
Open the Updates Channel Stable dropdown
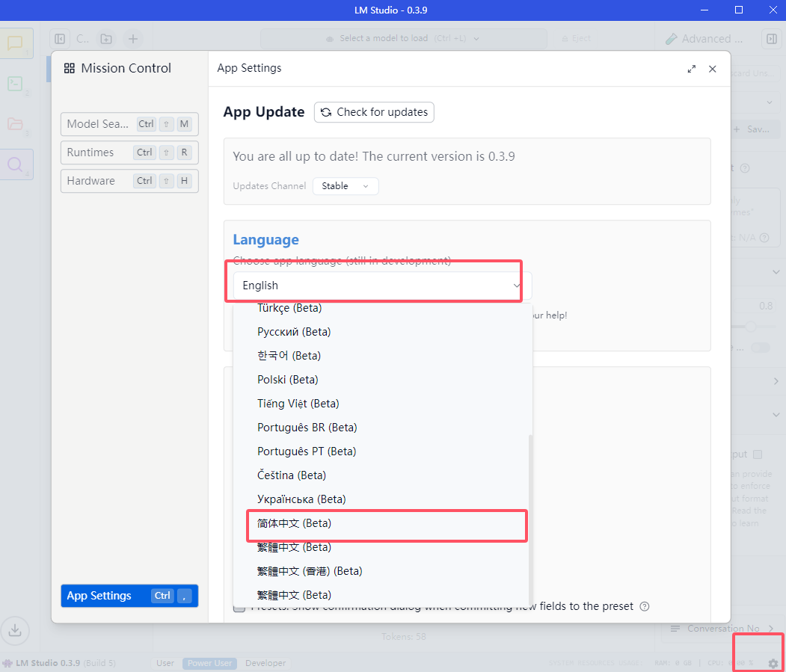click(x=346, y=186)
